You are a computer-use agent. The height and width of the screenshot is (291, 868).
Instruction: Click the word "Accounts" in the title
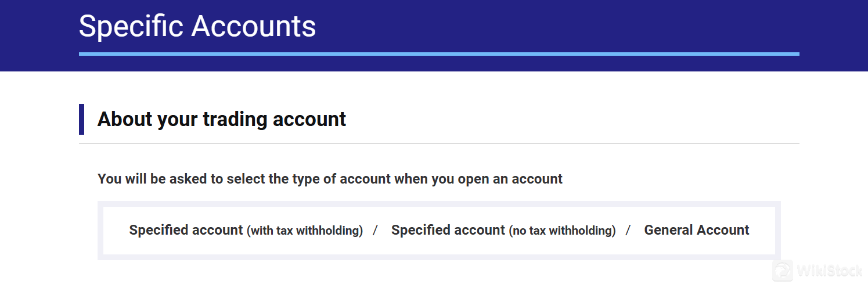click(x=254, y=26)
